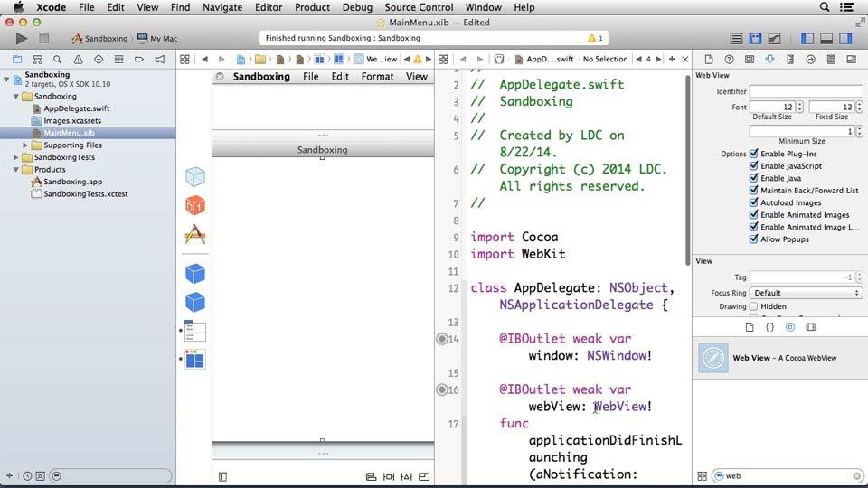The image size is (868, 488).
Task: Toggle Enable Java checkbox
Action: pos(753,178)
